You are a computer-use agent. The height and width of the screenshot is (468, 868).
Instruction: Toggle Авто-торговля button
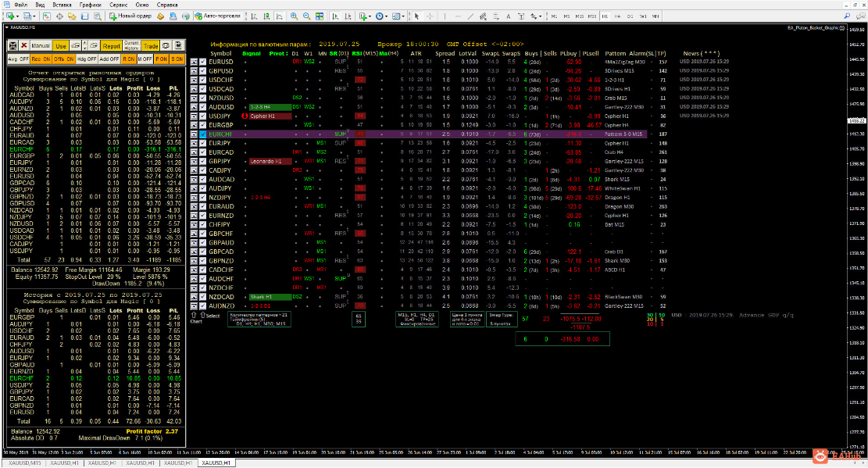pos(217,16)
